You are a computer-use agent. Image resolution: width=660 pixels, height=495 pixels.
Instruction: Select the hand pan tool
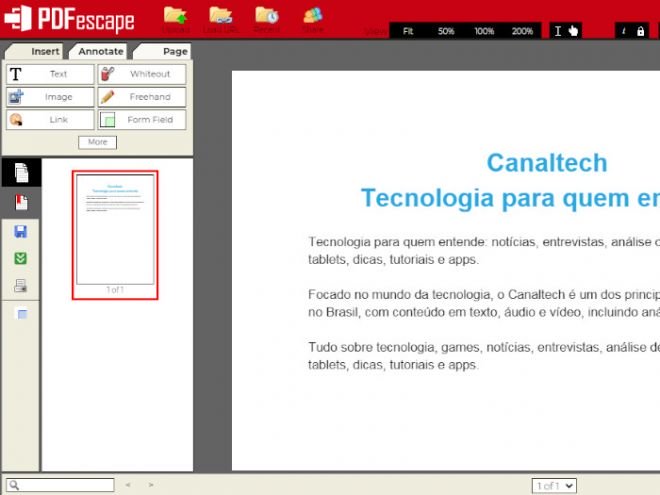pos(573,31)
